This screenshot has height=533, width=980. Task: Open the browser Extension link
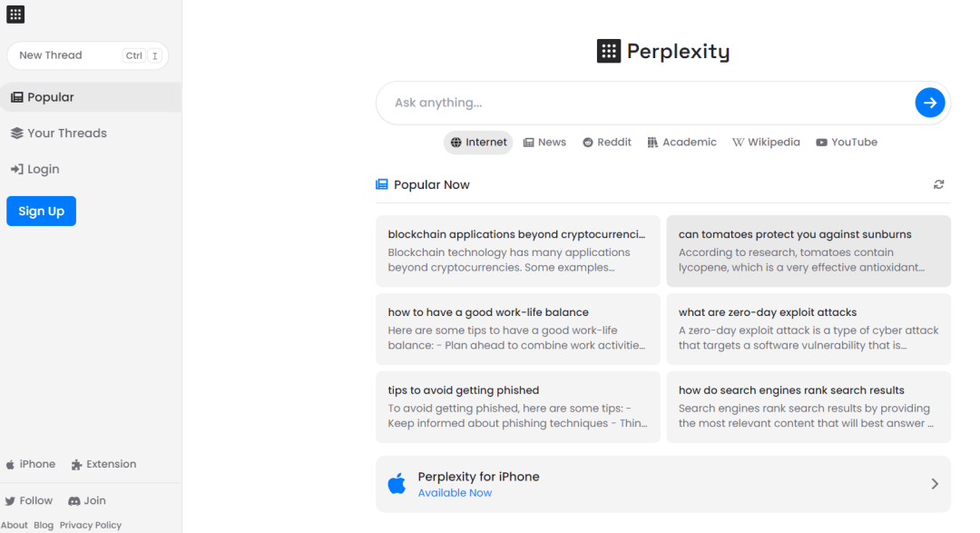coord(103,464)
